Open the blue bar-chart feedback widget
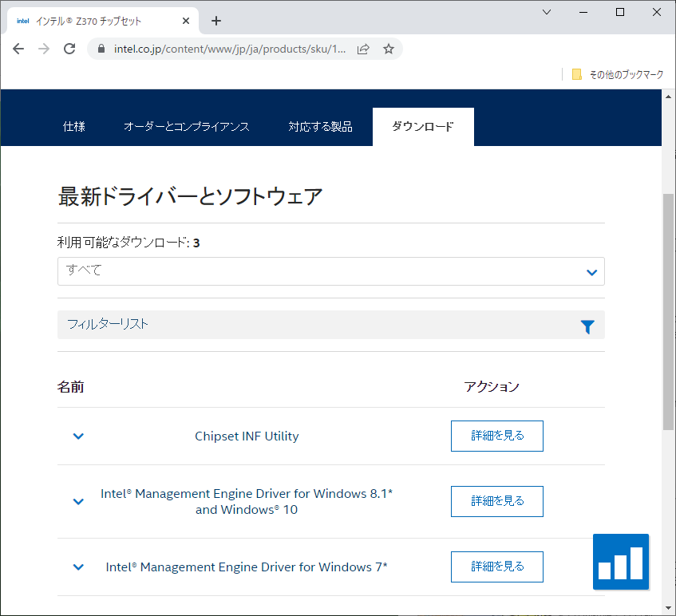This screenshot has width=676, height=616. point(621,562)
